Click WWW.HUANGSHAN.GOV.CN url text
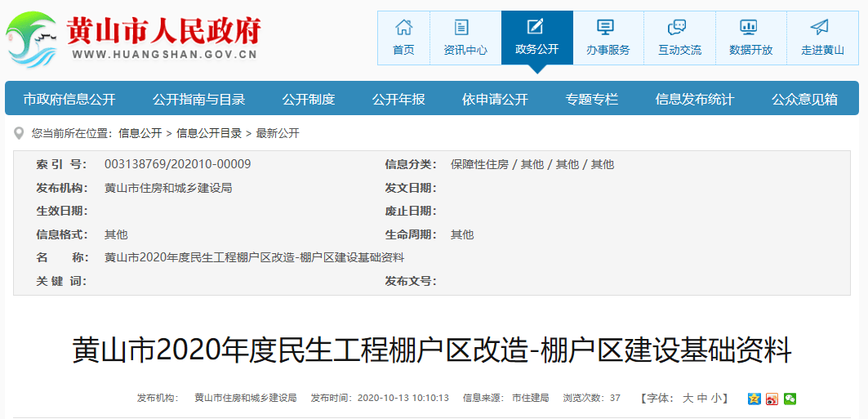 click(x=164, y=54)
